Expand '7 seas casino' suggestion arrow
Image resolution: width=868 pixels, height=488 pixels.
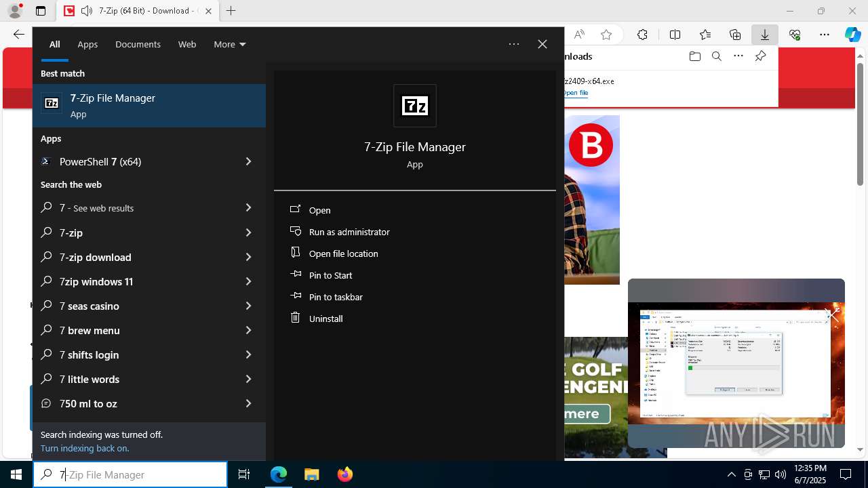[248, 306]
